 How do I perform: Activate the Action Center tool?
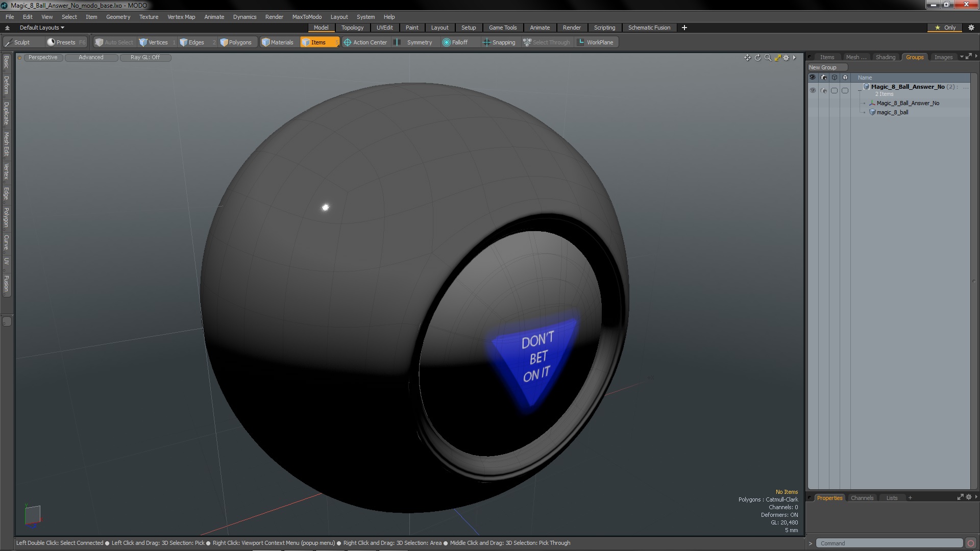click(x=365, y=42)
